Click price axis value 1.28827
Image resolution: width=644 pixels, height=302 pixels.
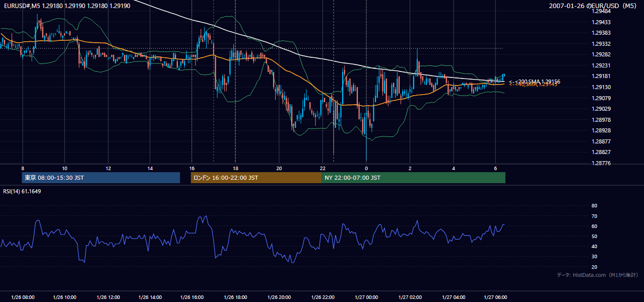point(601,152)
